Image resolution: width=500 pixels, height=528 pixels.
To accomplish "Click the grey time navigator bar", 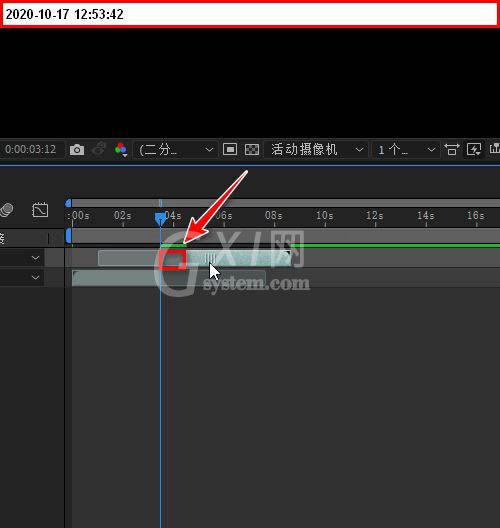I will tap(286, 203).
